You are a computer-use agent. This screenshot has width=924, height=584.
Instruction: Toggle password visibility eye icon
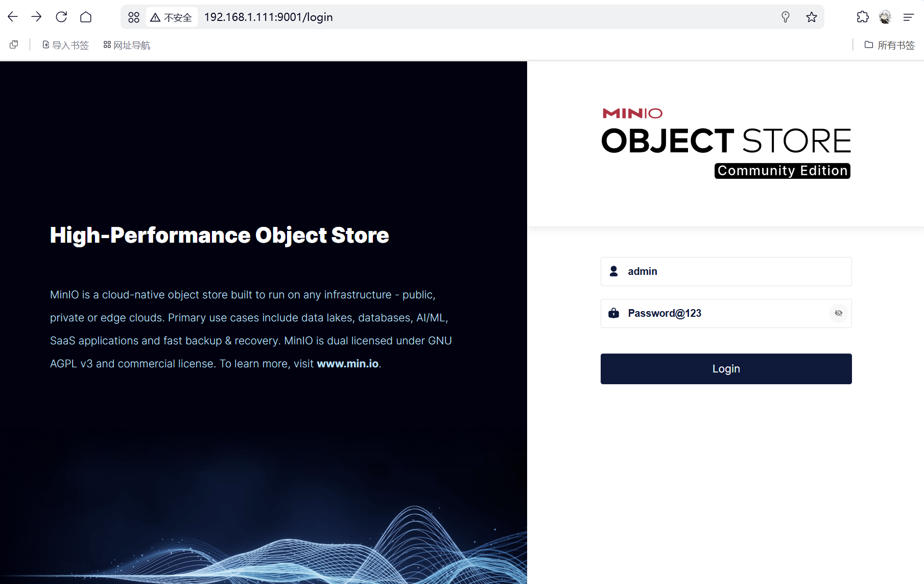point(838,313)
